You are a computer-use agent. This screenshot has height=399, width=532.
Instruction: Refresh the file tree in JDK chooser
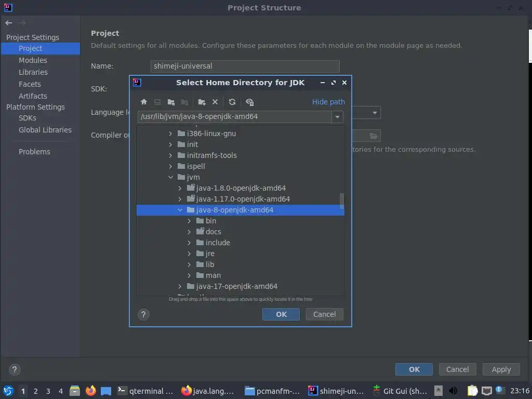[x=232, y=102]
